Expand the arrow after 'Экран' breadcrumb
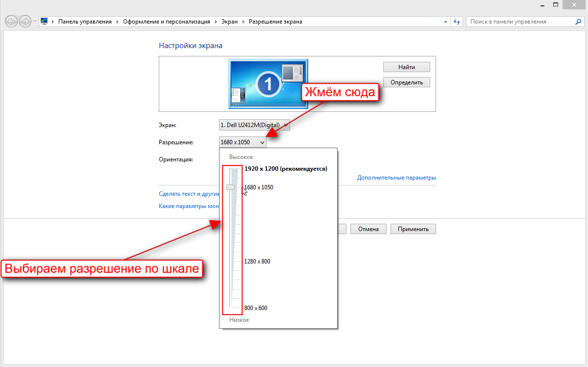The image size is (588, 367). pos(244,22)
